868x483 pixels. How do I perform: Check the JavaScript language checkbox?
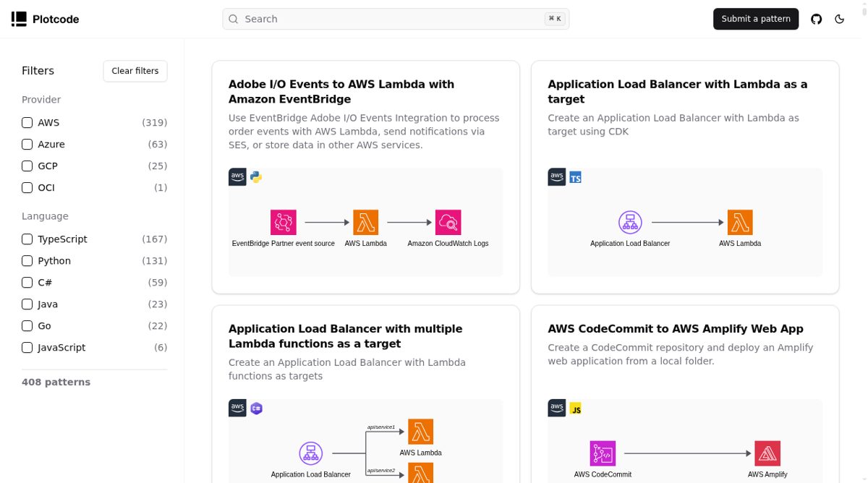pyautogui.click(x=27, y=348)
